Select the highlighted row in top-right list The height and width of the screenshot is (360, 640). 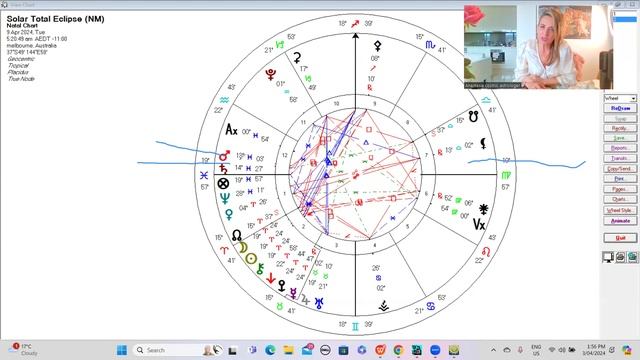click(624, 19)
